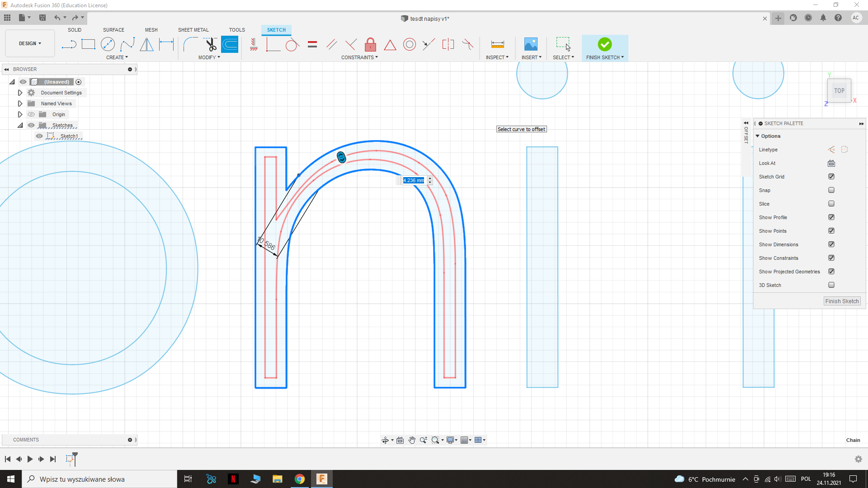Image resolution: width=868 pixels, height=488 pixels.
Task: Collapse the Options section
Action: tap(758, 136)
